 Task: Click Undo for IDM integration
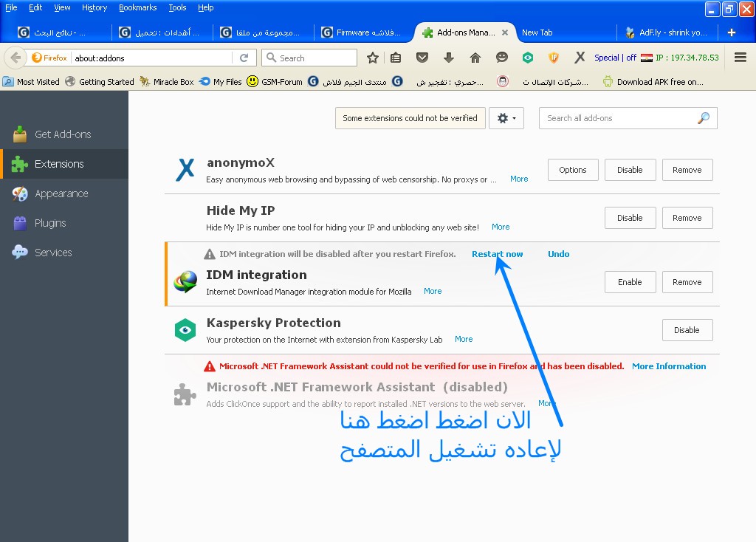coord(558,254)
